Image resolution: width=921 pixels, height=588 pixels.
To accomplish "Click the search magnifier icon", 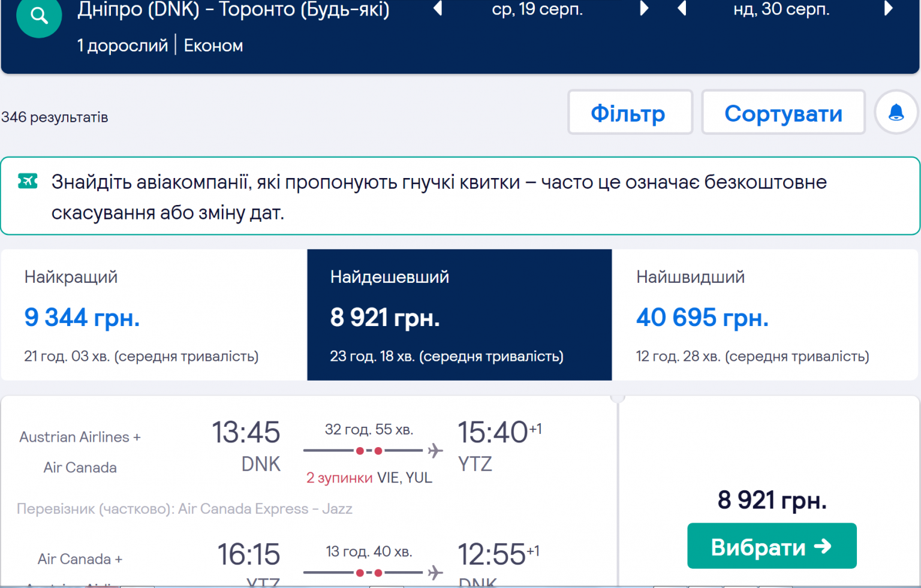I will (39, 16).
